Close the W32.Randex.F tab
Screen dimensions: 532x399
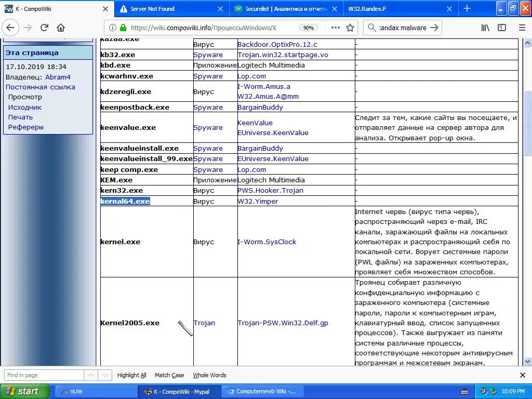point(449,9)
